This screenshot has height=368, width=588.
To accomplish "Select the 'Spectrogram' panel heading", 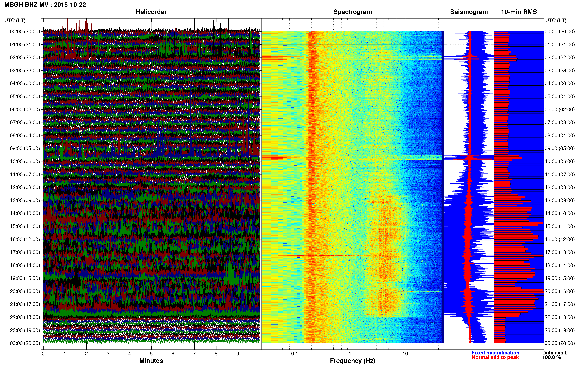I will pyautogui.click(x=352, y=12).
